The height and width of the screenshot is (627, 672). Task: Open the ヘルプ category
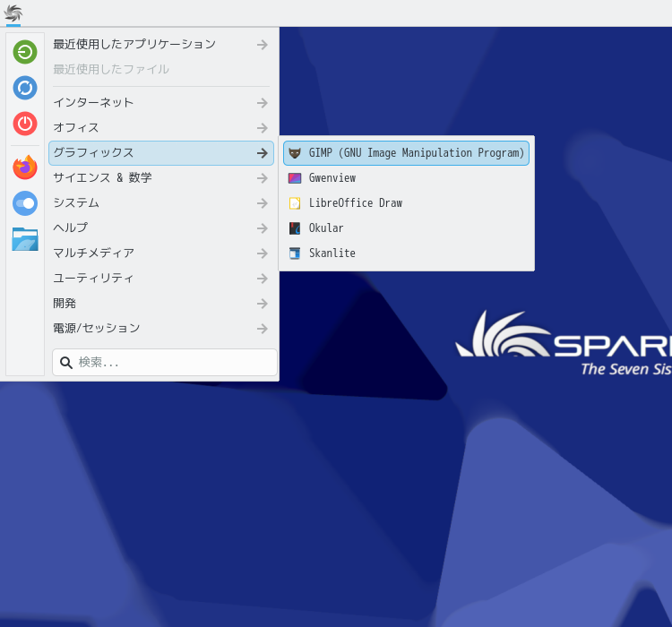point(161,228)
